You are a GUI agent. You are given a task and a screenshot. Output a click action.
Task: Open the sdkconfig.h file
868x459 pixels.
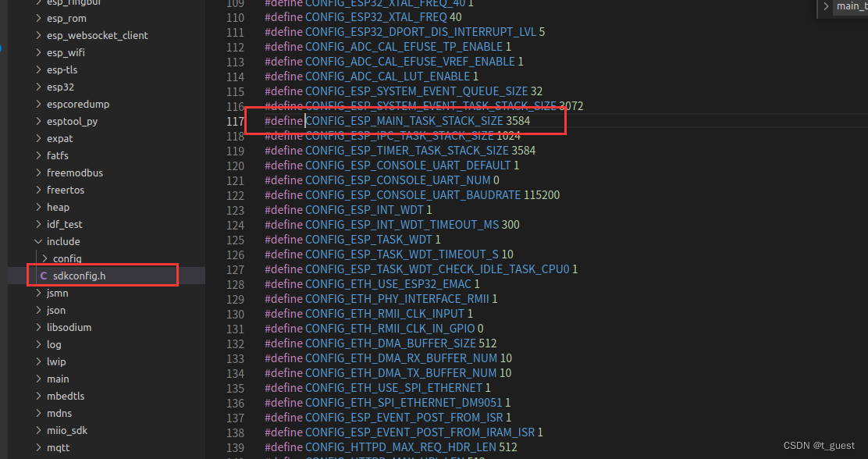(79, 276)
